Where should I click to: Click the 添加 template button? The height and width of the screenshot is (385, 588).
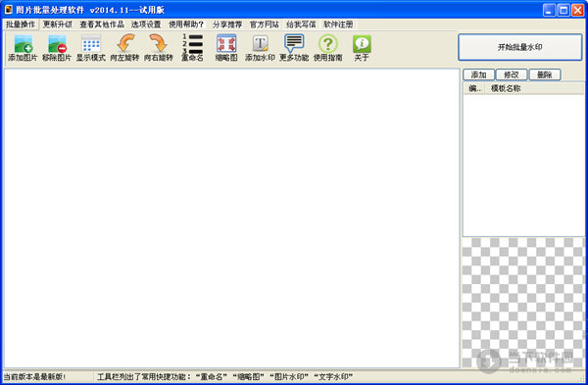(x=479, y=74)
